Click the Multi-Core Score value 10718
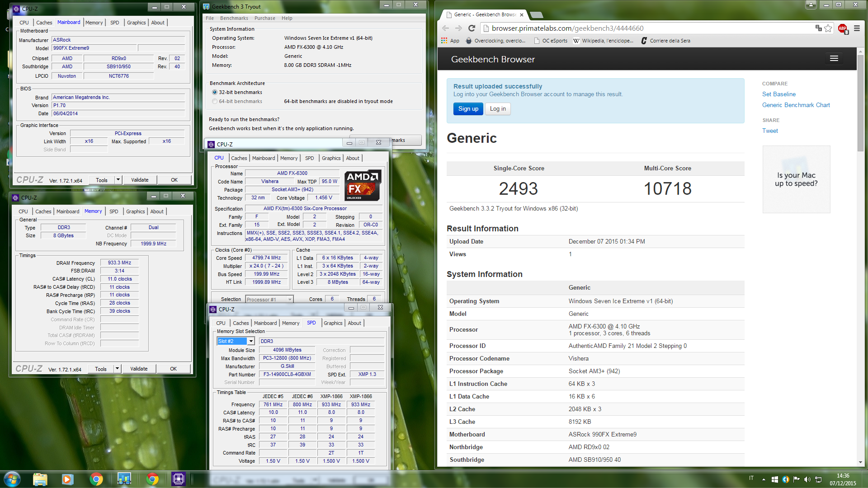This screenshot has width=868, height=488. 667,188
